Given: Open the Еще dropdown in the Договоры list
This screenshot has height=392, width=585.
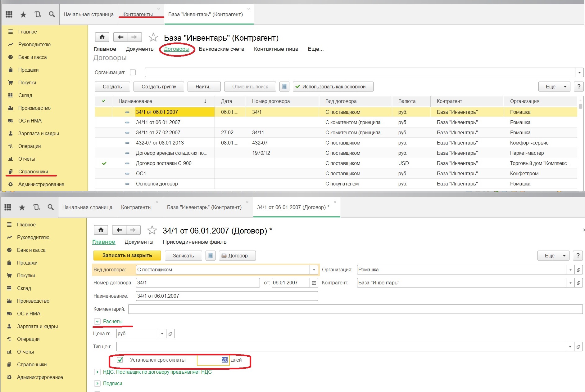Looking at the screenshot, I should tap(554, 87).
